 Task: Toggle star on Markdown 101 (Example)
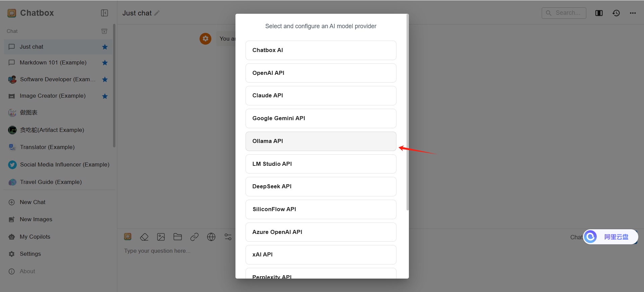[x=105, y=63]
